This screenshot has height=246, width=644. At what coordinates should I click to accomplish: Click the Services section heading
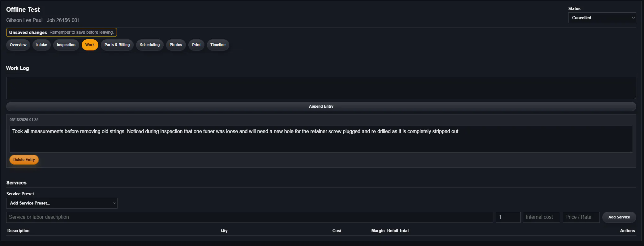point(16,183)
